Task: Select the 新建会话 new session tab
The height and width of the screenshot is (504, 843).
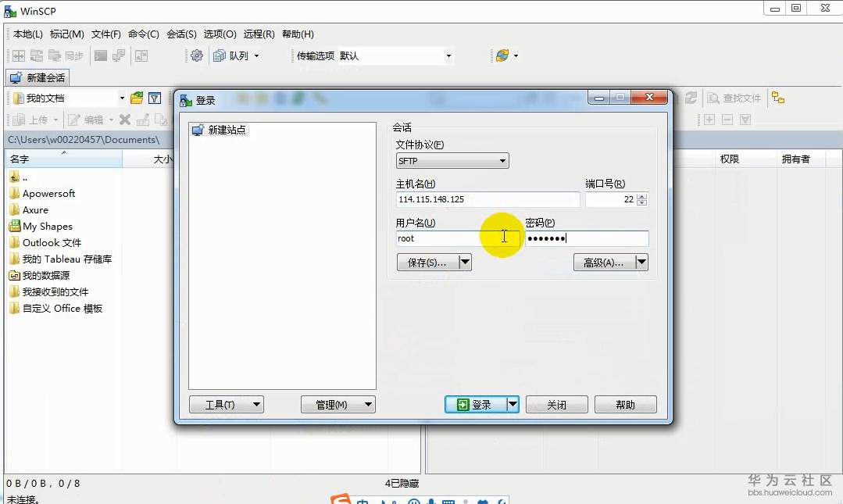Action: tap(38, 78)
